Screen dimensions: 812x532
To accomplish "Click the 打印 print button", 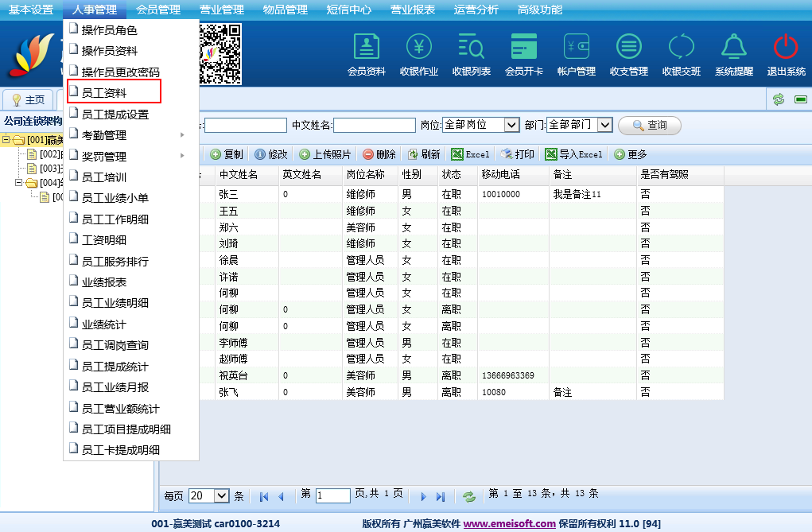I will 517,154.
